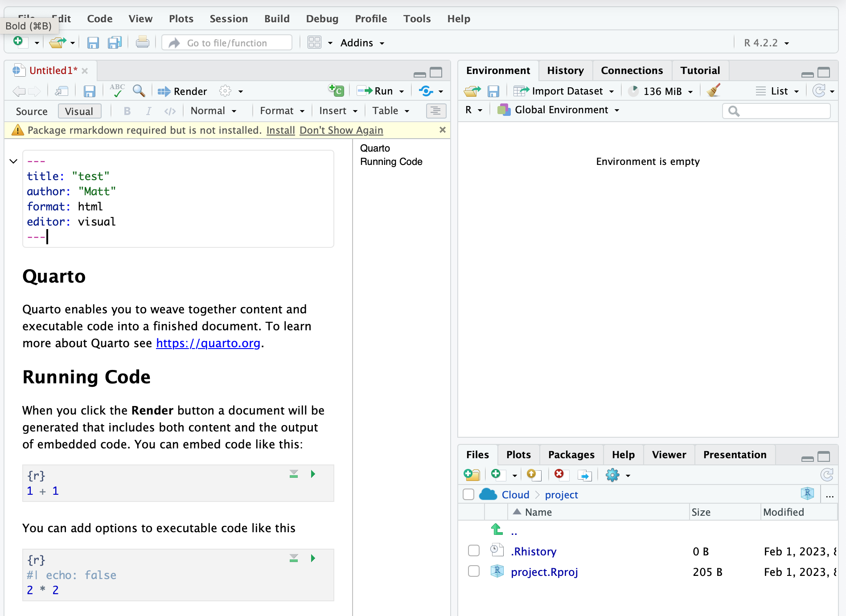The height and width of the screenshot is (616, 846).
Task: Open the project.Rproj file
Action: click(544, 572)
